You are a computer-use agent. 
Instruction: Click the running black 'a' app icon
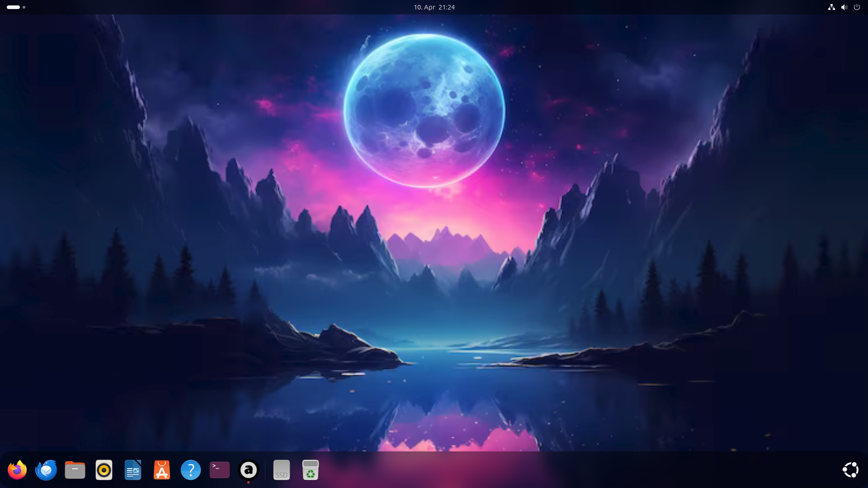coord(249,470)
